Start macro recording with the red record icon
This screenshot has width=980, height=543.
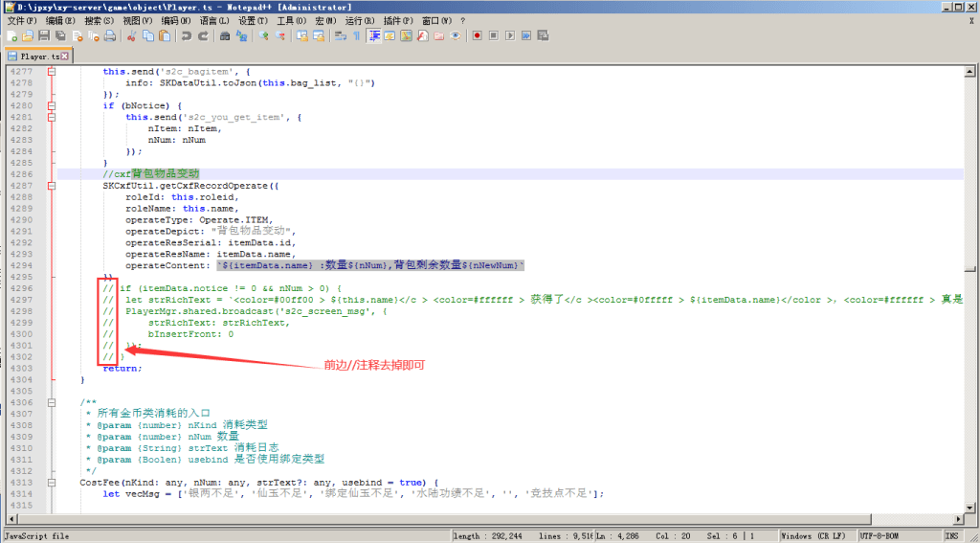476,36
